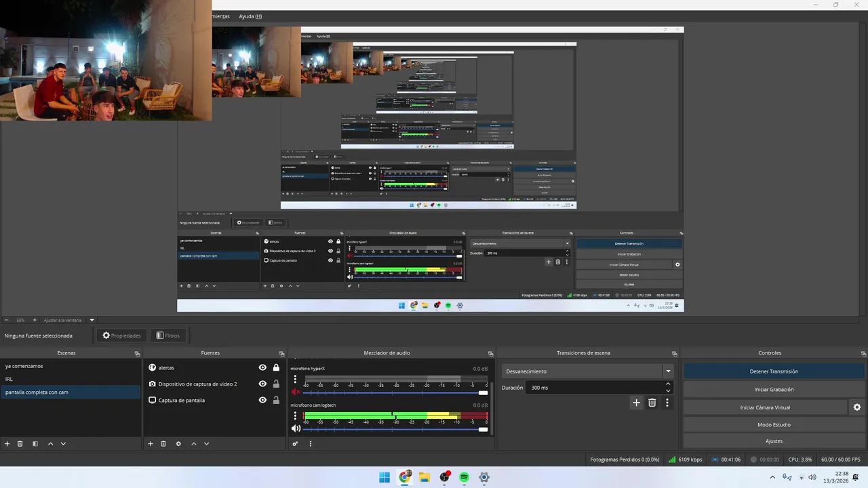
Task: Undock the Transiciones de escena panel
Action: [x=675, y=353]
